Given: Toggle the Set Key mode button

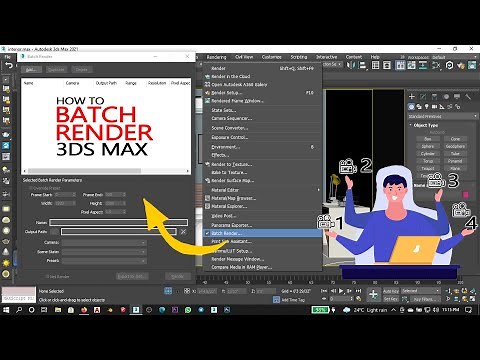Looking at the screenshot, I should 391,299.
